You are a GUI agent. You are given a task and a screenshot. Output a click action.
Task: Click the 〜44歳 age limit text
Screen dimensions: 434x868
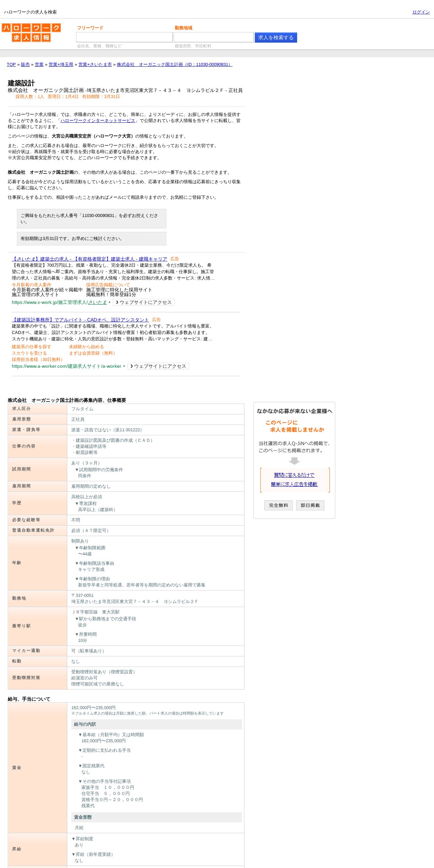(x=85, y=554)
